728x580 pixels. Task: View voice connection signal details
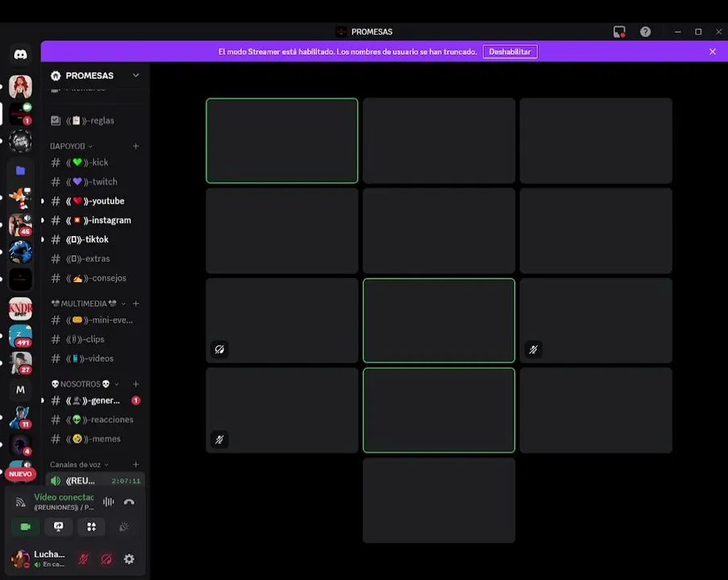point(20,502)
